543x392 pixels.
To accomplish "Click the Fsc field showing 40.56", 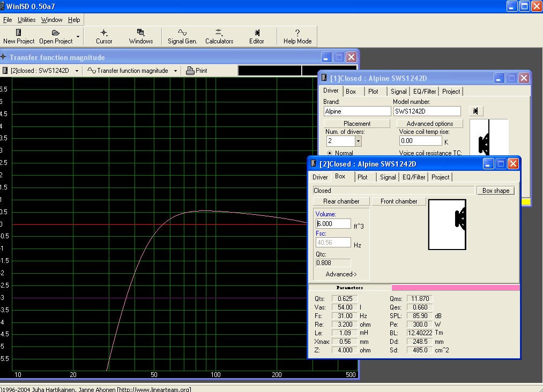I will tap(333, 243).
